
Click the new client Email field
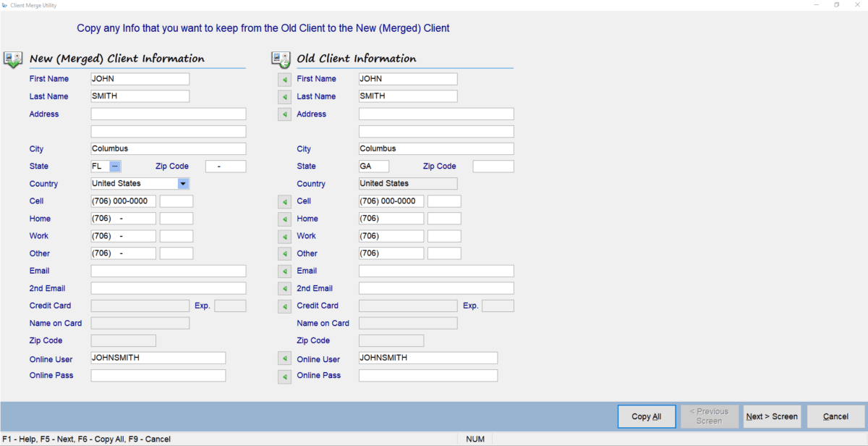pos(169,271)
